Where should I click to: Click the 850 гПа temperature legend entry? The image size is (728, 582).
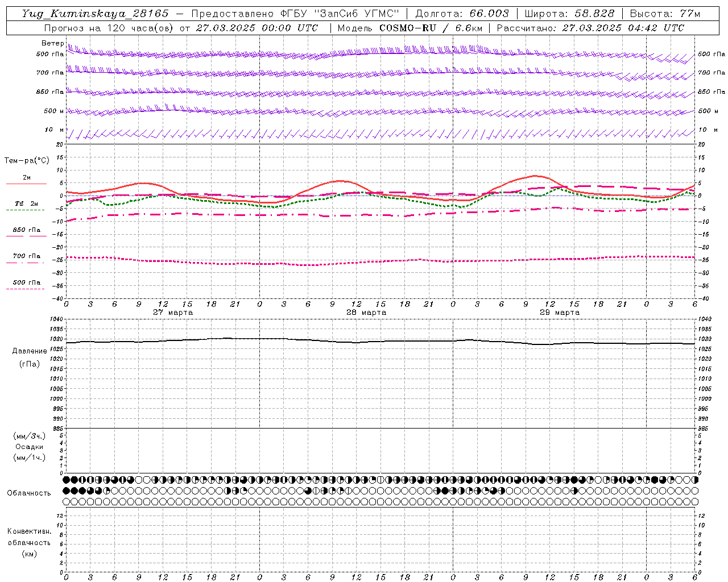26,230
